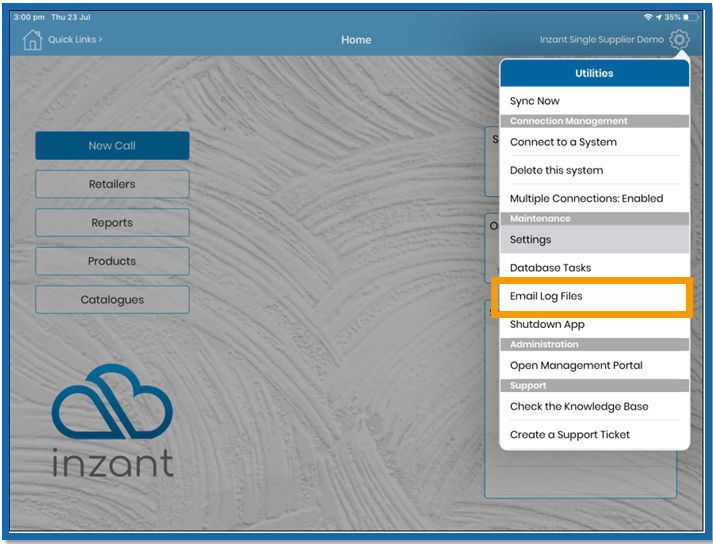Open the Home house icon
The image size is (713, 544).
(x=32, y=40)
